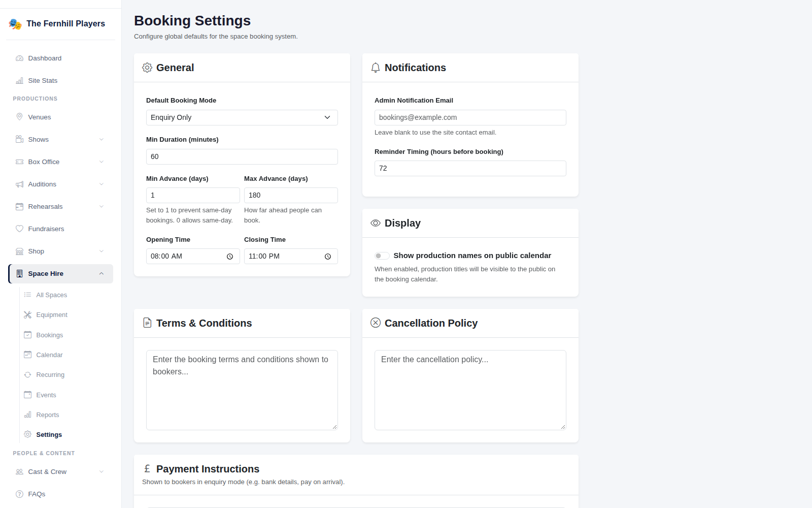Click the Auditions megaphone icon

[x=20, y=184]
